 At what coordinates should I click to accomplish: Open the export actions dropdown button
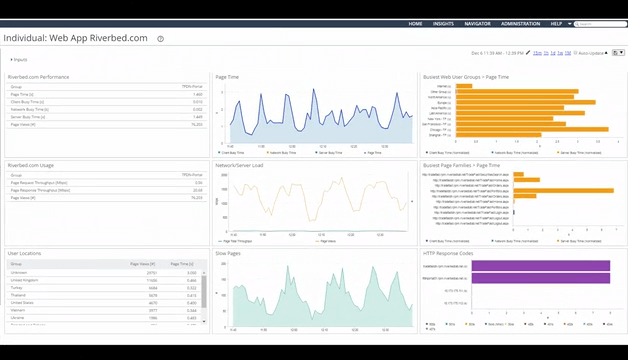point(618,53)
